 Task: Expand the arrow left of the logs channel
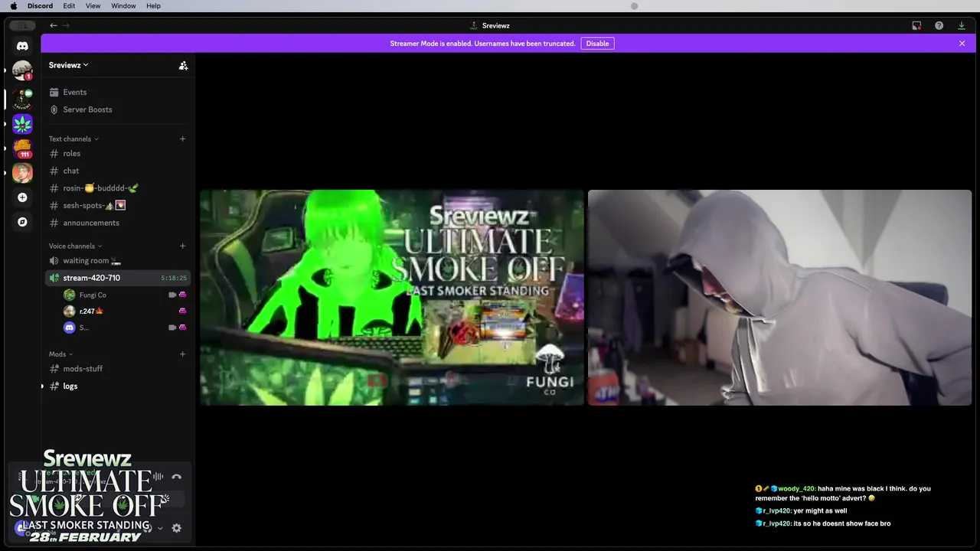click(x=42, y=386)
